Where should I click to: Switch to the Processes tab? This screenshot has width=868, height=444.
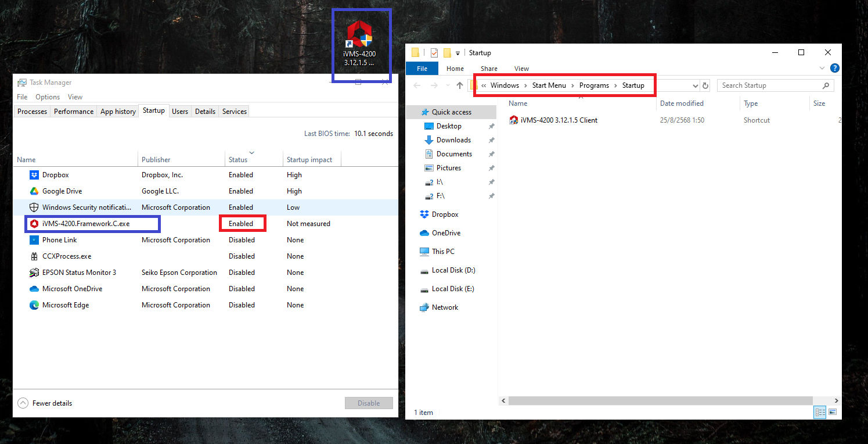click(32, 112)
